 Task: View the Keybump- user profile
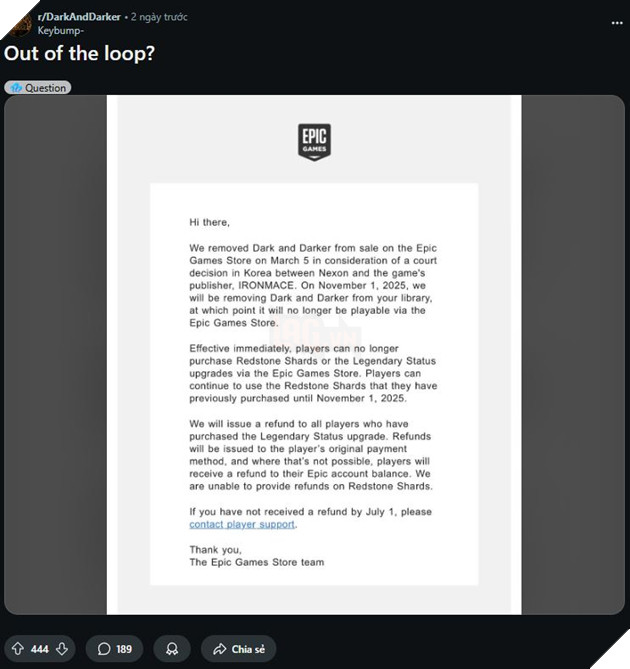60,30
